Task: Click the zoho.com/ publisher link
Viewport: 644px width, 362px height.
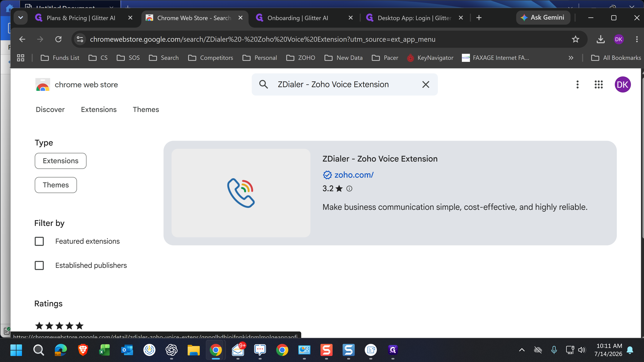Action: [x=354, y=175]
